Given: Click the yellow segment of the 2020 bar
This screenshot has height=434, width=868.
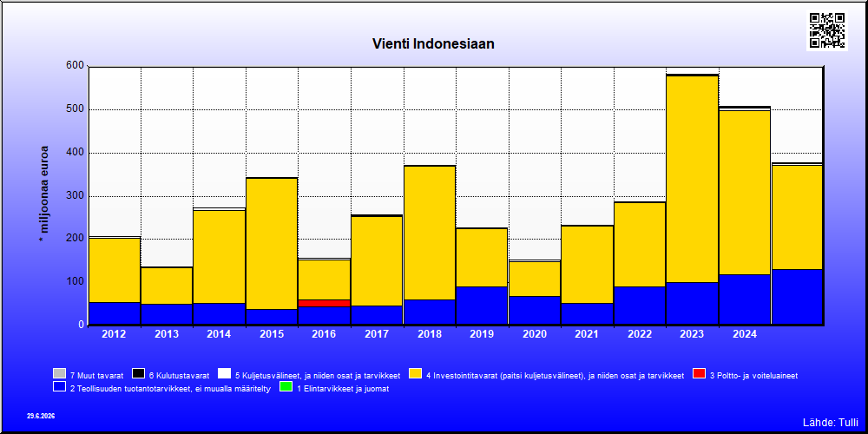Looking at the screenshot, I should (x=535, y=279).
